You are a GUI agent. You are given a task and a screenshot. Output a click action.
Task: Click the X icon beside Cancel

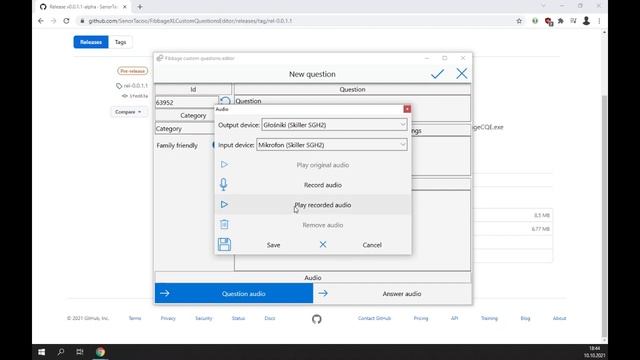tap(323, 244)
